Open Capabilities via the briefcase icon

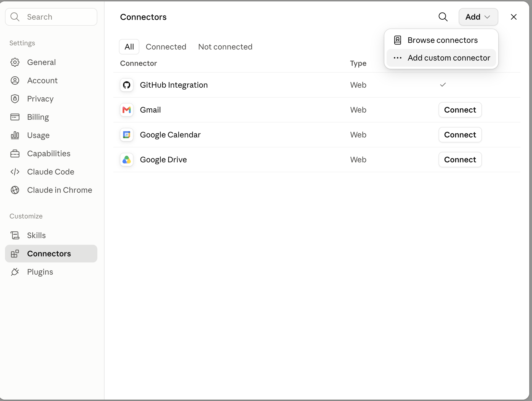15,153
